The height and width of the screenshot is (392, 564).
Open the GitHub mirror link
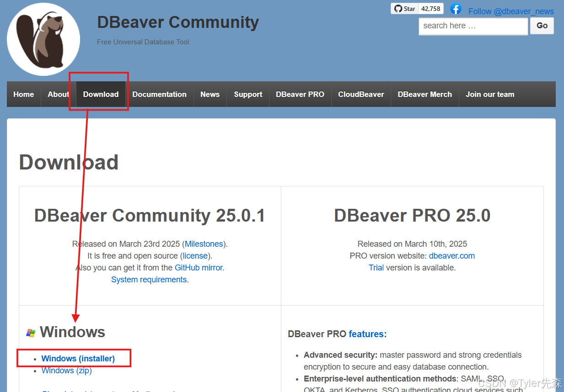point(199,268)
